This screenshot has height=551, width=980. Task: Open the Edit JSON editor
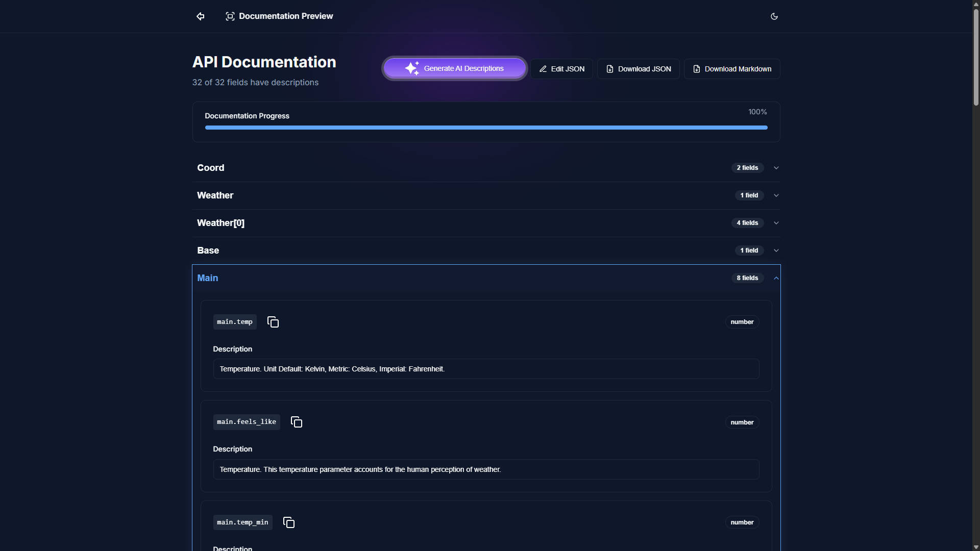[x=561, y=69]
